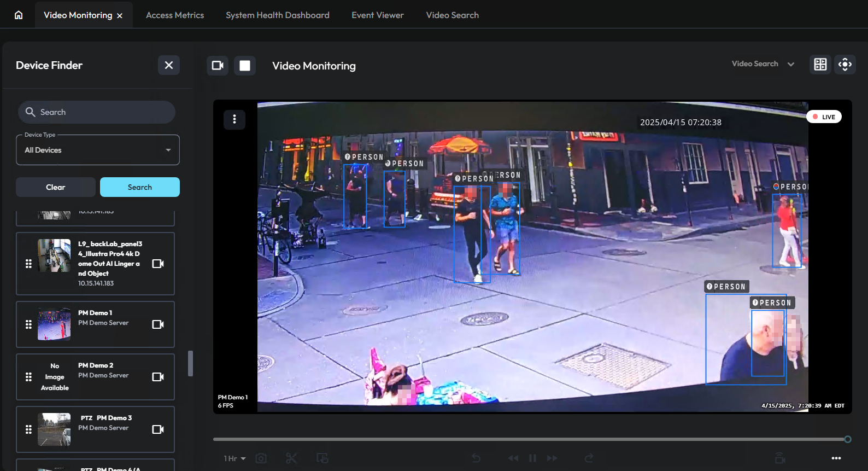Viewport: 868px width, 471px height.
Task: Open the System Health Dashboard tab
Action: point(277,15)
